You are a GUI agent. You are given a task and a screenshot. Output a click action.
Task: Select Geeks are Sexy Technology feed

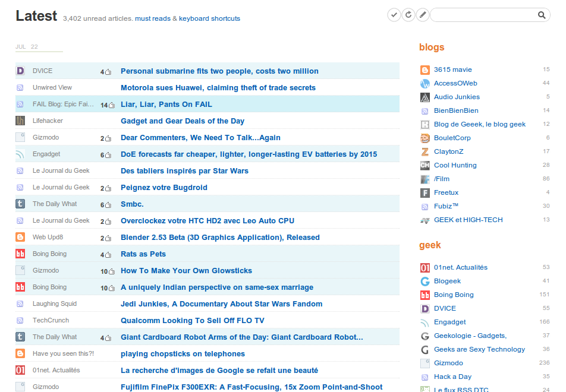pyautogui.click(x=479, y=349)
